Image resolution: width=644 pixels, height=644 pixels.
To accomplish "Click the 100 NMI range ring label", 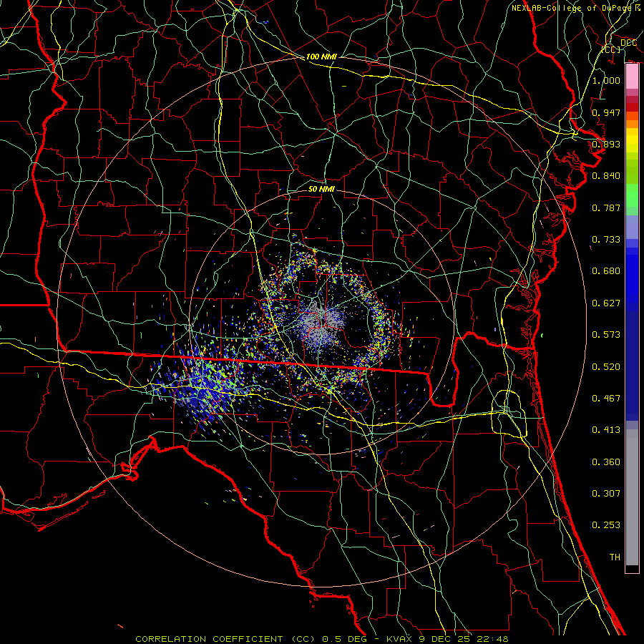I will coord(321,57).
